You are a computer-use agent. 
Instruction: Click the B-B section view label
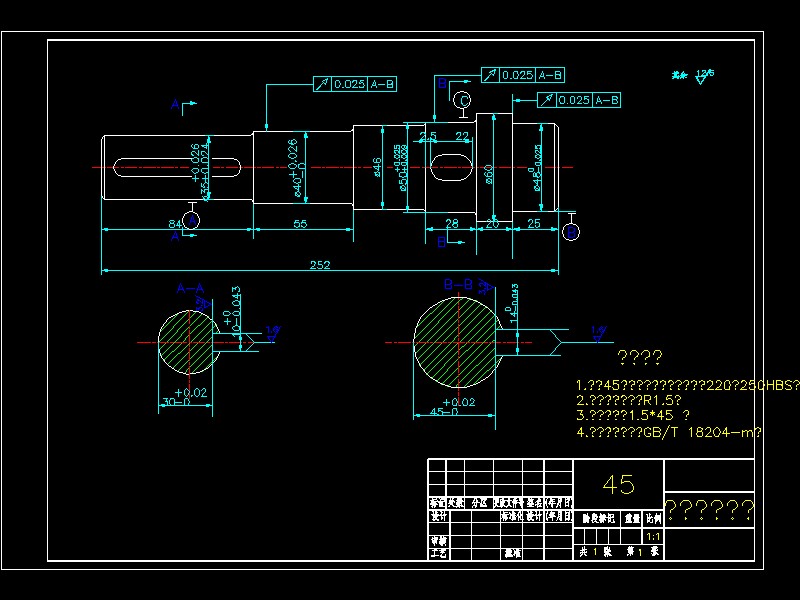tap(458, 284)
